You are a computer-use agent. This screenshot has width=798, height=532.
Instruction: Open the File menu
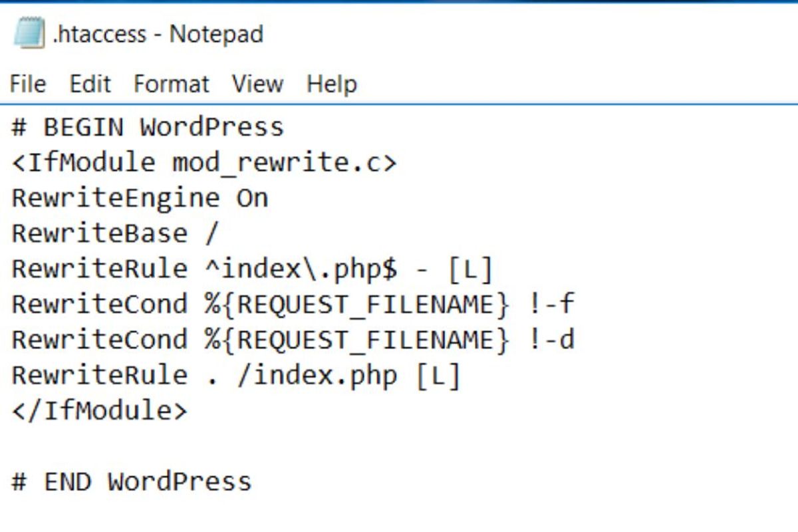(x=27, y=84)
